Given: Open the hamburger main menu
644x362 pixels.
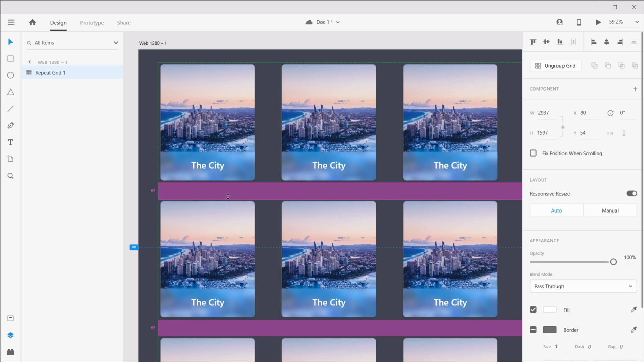Looking at the screenshot, I should pyautogui.click(x=11, y=22).
